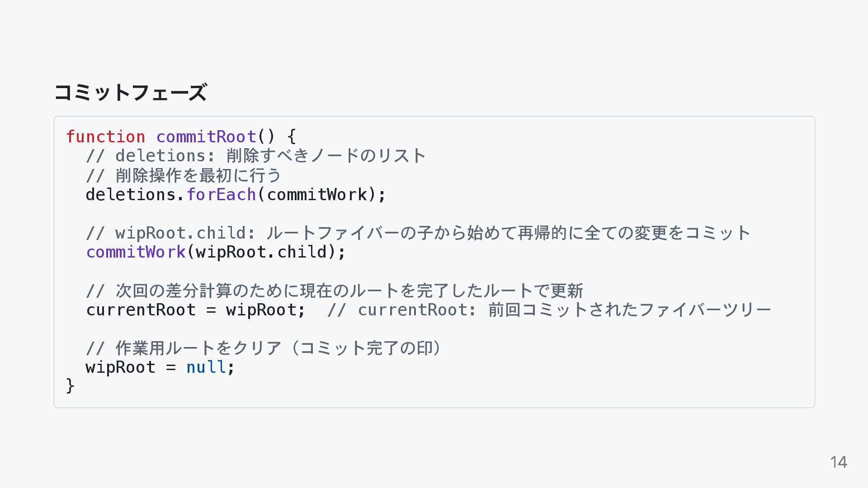Click the slide title コミットフェーズ
Screen dimensions: 868x488
pos(131,92)
